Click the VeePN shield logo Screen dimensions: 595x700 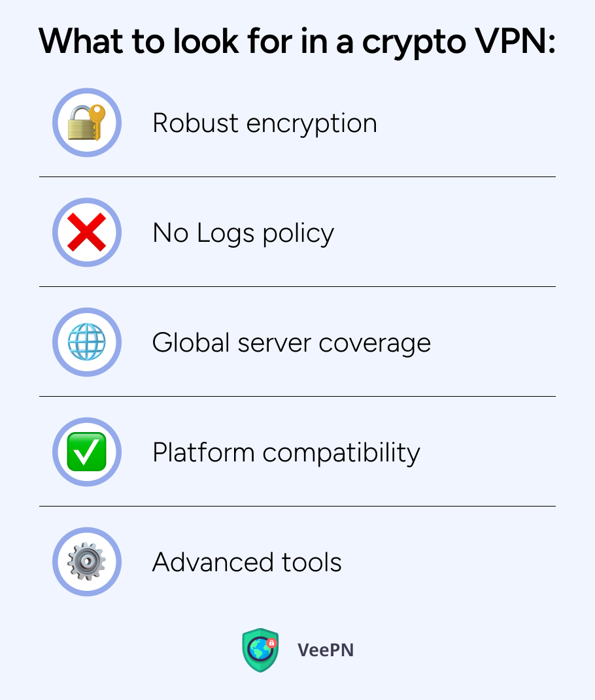click(260, 650)
